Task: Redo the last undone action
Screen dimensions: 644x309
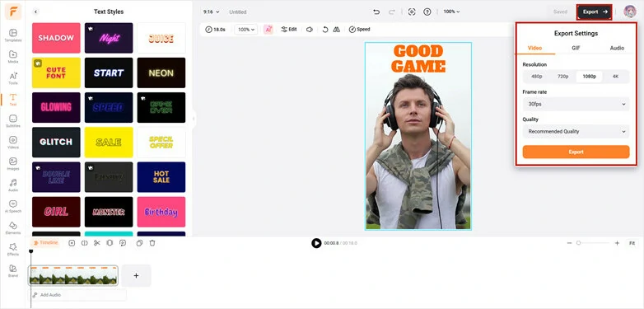Action: 391,12
